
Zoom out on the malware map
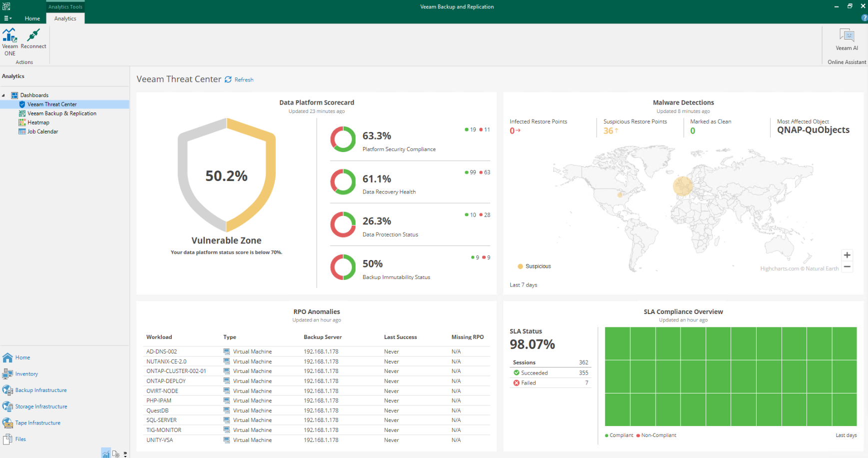pyautogui.click(x=847, y=266)
